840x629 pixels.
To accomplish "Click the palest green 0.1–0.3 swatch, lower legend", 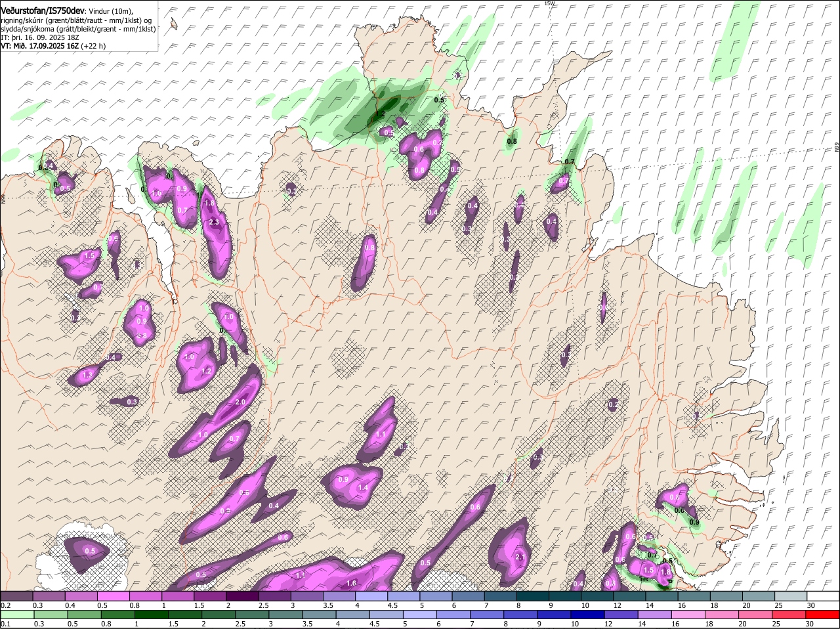I will coord(18,615).
